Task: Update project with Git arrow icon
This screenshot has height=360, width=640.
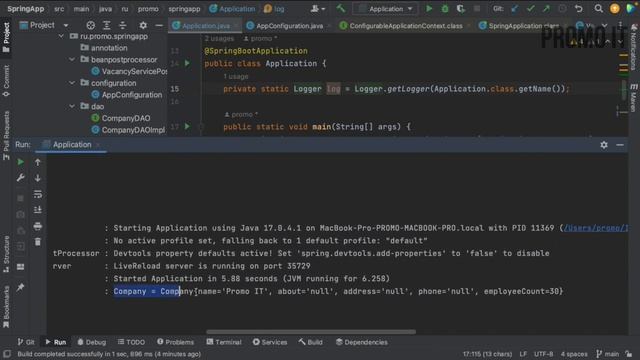Action: point(515,9)
